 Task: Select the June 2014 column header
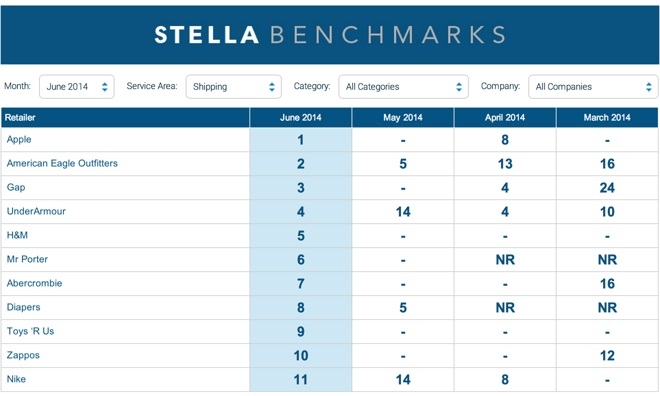pyautogui.click(x=301, y=117)
